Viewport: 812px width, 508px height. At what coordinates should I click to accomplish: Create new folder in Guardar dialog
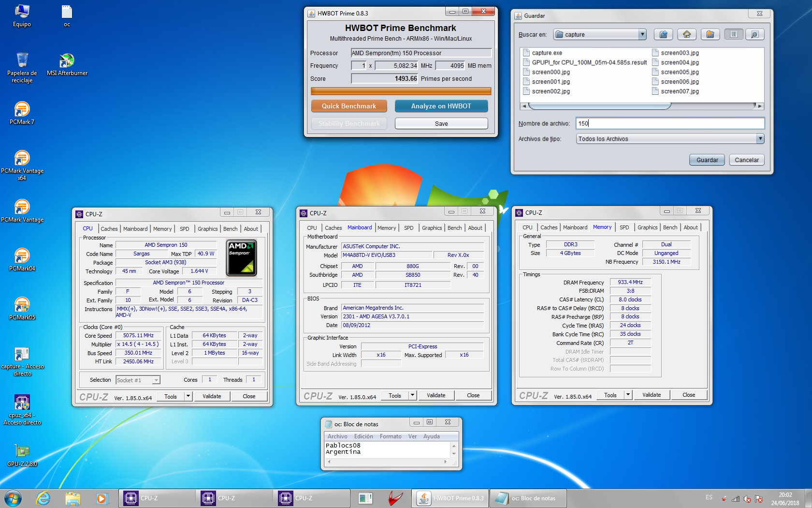tap(710, 34)
